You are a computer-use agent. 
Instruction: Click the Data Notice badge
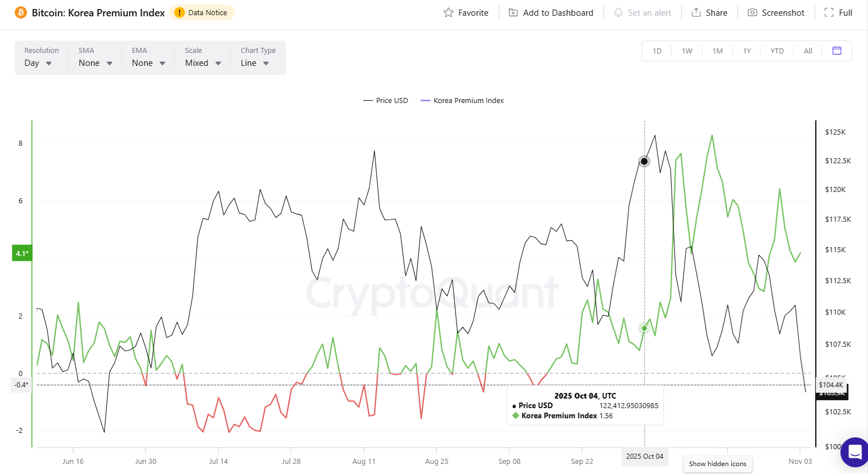pyautogui.click(x=202, y=12)
